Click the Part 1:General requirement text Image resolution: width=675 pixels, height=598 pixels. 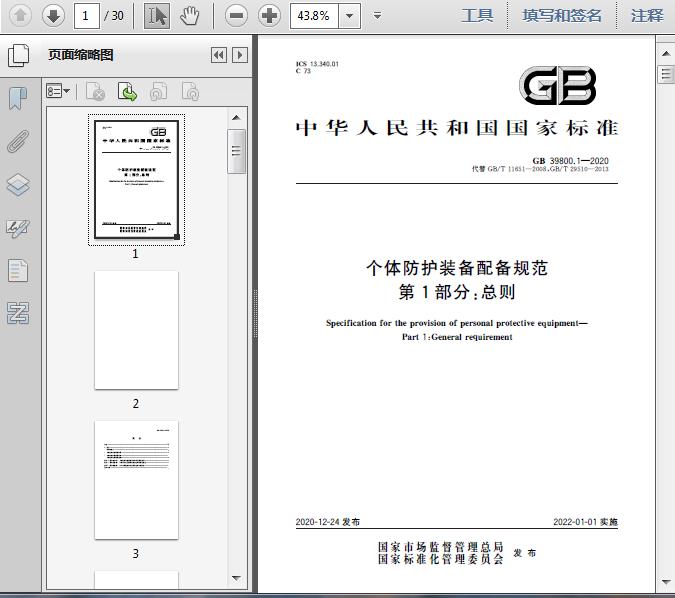pyautogui.click(x=457, y=337)
